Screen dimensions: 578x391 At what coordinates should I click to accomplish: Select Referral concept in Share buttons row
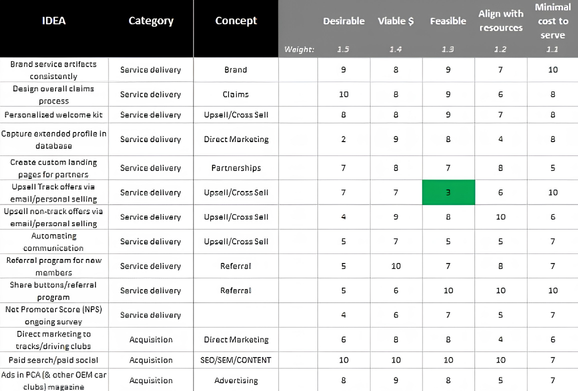point(236,290)
